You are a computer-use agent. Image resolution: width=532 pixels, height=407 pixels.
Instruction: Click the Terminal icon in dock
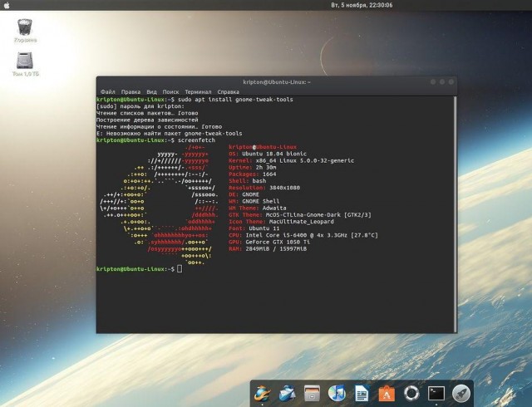pyautogui.click(x=436, y=394)
